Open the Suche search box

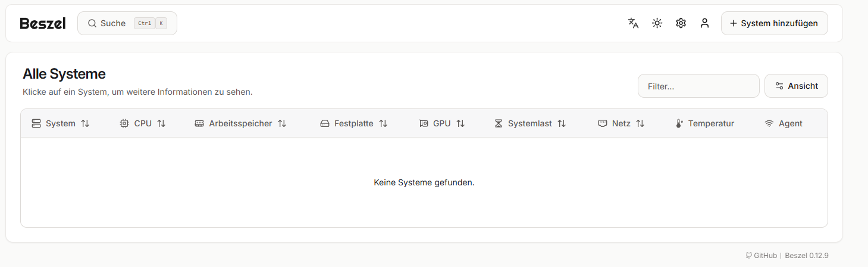pyautogui.click(x=127, y=23)
